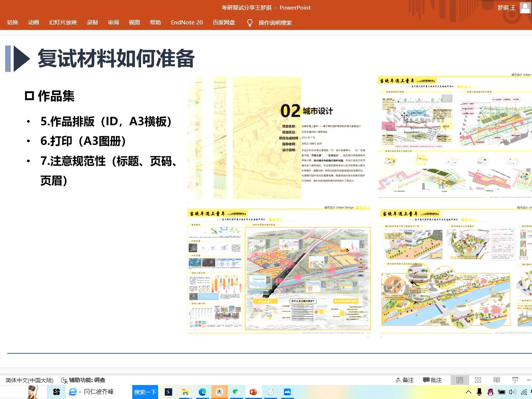
Task: Open the 批注 comments pane
Action: click(433, 380)
